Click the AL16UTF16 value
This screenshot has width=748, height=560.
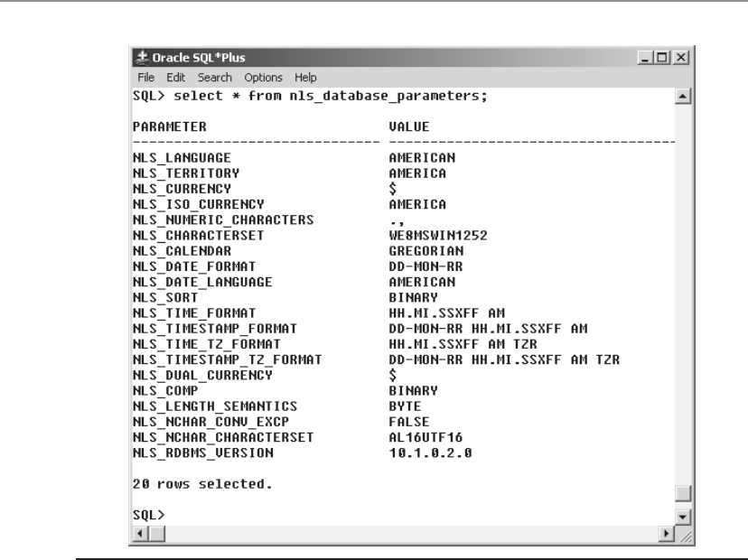pos(425,437)
